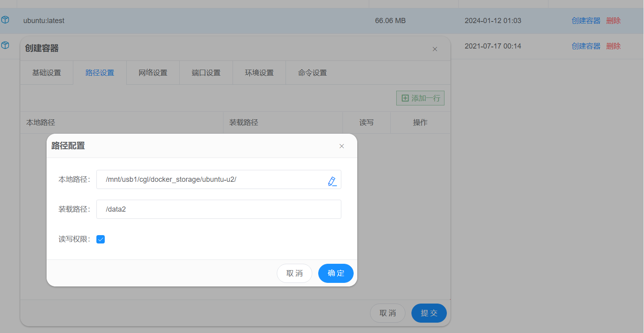
Task: Focus the 装载路径 input containing /data2
Action: tap(219, 209)
